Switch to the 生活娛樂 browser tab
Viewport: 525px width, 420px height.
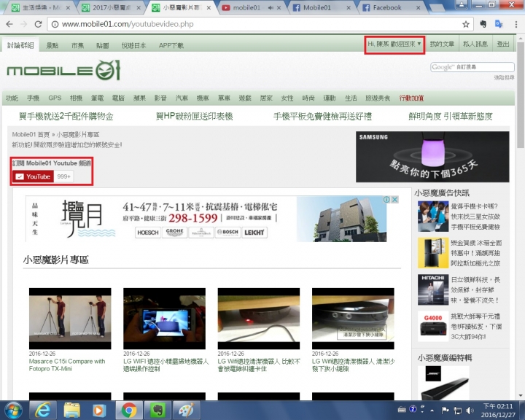tap(41, 7)
